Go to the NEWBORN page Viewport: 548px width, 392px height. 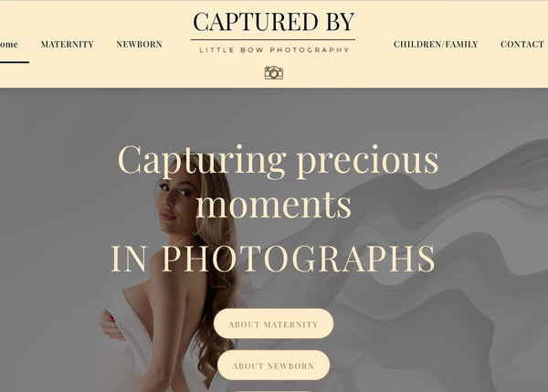click(139, 44)
